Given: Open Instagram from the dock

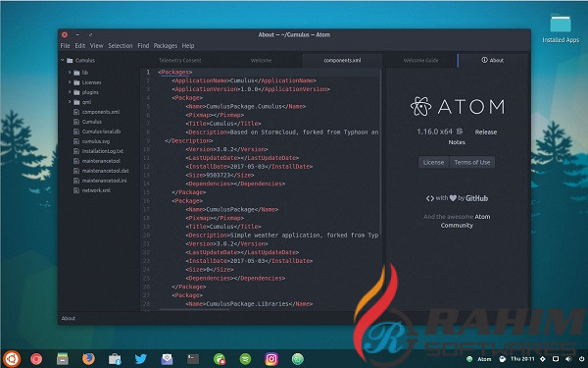Looking at the screenshot, I should coord(271,359).
